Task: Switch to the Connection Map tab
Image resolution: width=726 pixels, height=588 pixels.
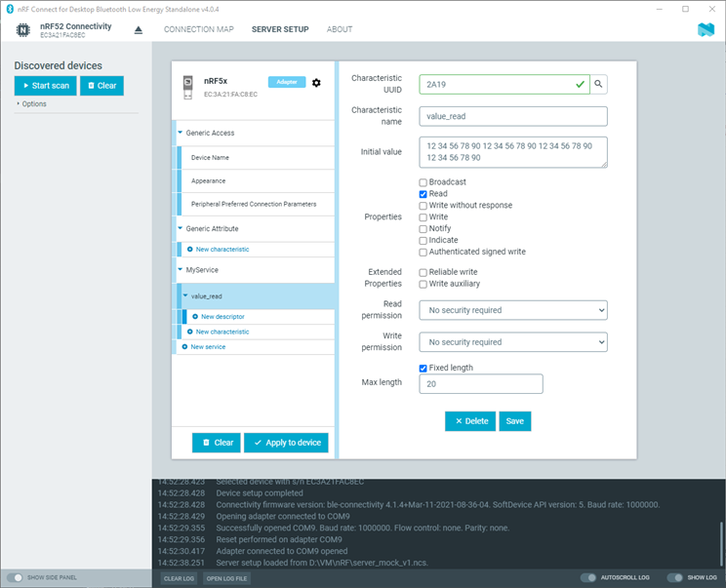Action: [x=199, y=29]
